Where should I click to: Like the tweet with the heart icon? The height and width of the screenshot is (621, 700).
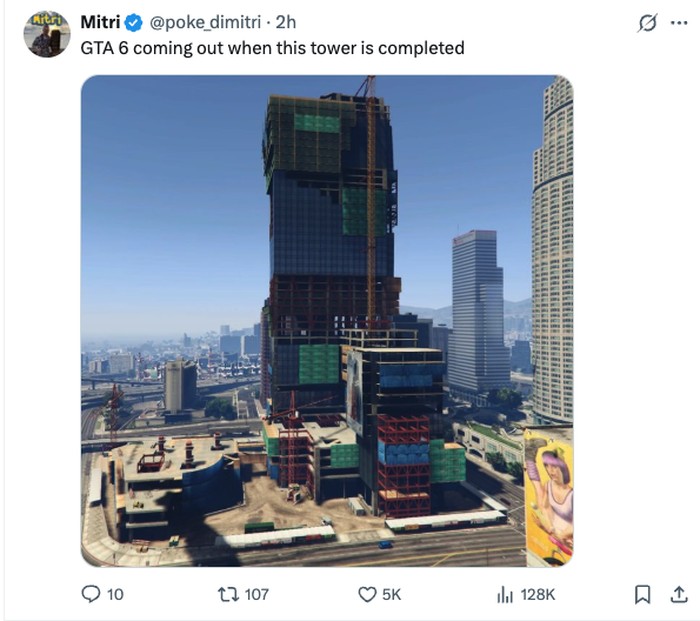367,595
